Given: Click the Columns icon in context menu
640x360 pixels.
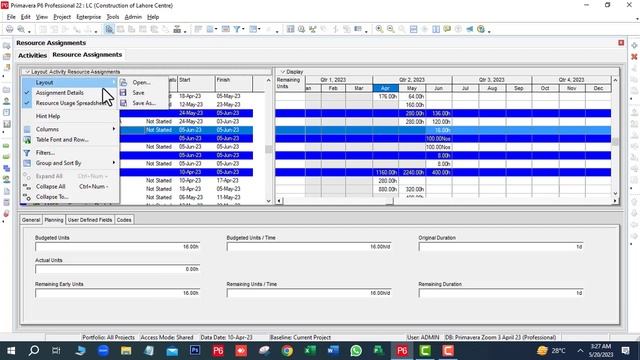Looking at the screenshot, I should coord(27,129).
